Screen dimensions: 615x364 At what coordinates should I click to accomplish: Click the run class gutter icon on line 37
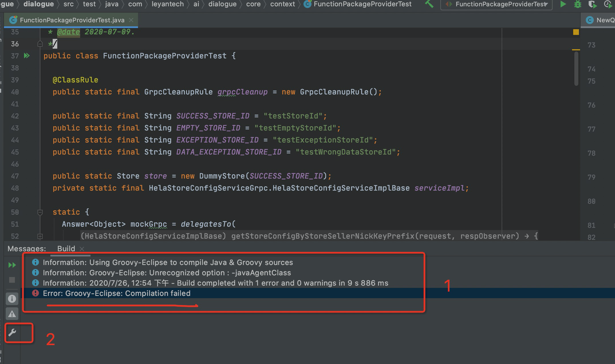pos(27,56)
